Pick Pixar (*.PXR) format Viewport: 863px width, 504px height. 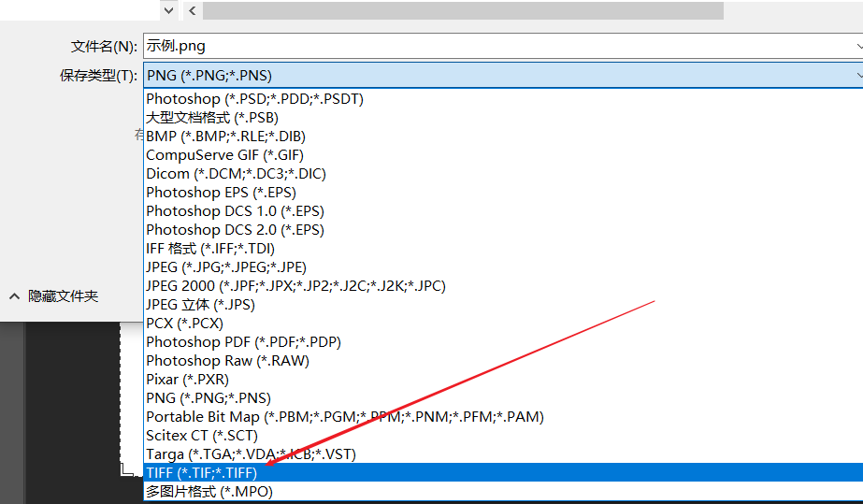(503, 380)
